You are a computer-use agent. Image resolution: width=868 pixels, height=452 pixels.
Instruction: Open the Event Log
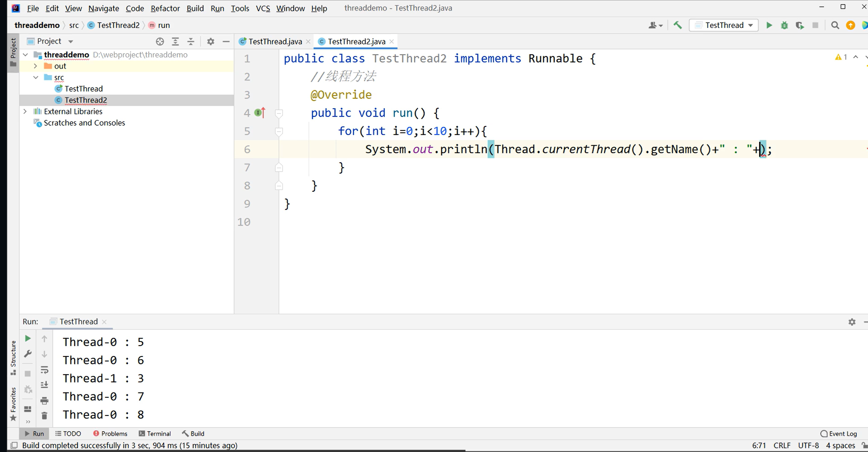point(839,434)
